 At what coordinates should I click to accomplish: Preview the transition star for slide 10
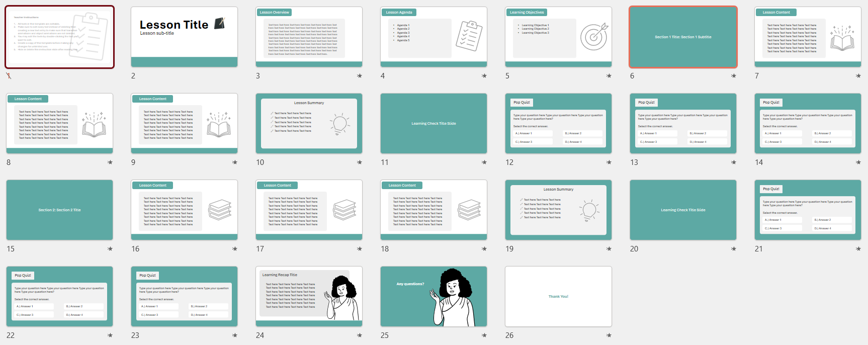point(359,162)
